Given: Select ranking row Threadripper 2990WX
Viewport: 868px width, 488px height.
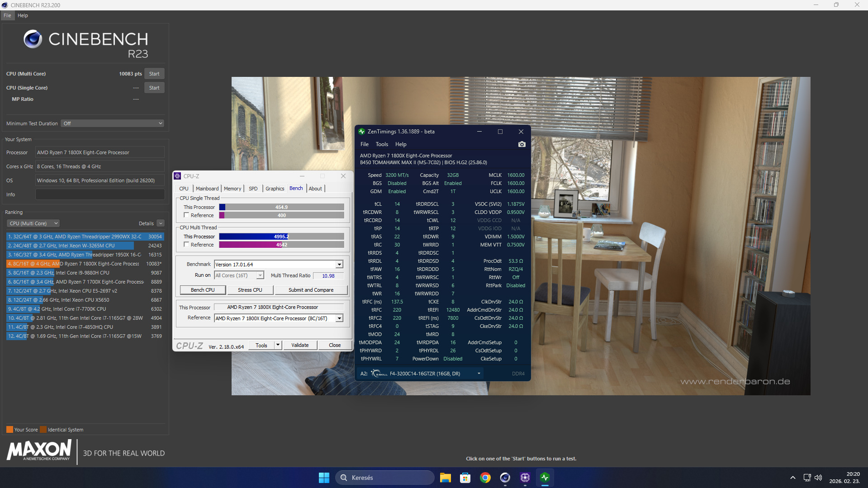Looking at the screenshot, I should [85, 237].
